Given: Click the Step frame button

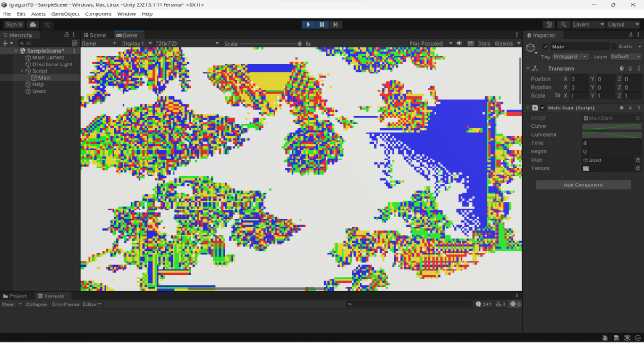Looking at the screenshot, I should [x=335, y=25].
